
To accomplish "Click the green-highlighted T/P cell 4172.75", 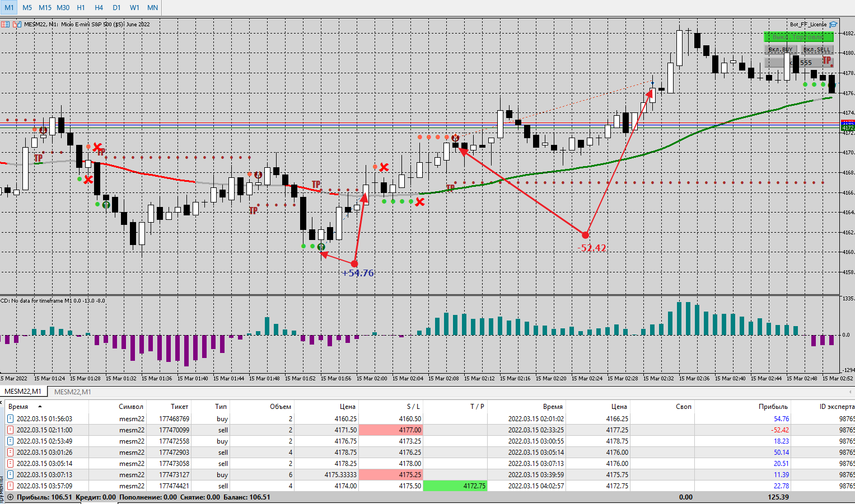I will point(455,486).
